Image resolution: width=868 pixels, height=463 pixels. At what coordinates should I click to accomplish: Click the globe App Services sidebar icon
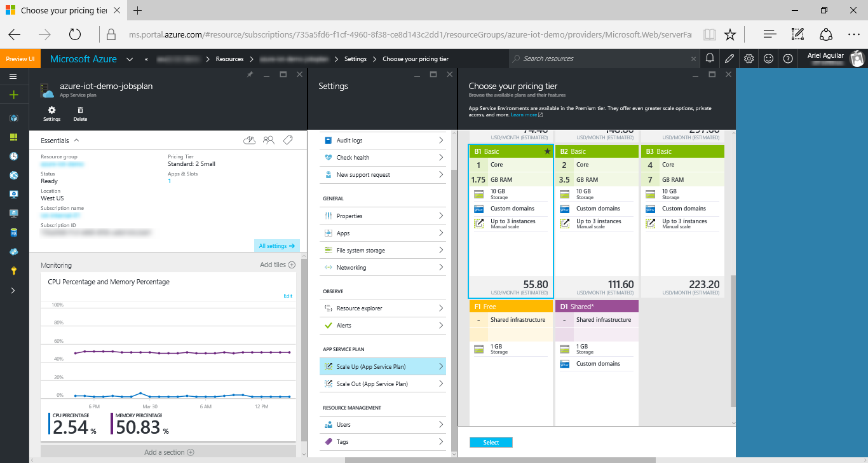(x=13, y=175)
